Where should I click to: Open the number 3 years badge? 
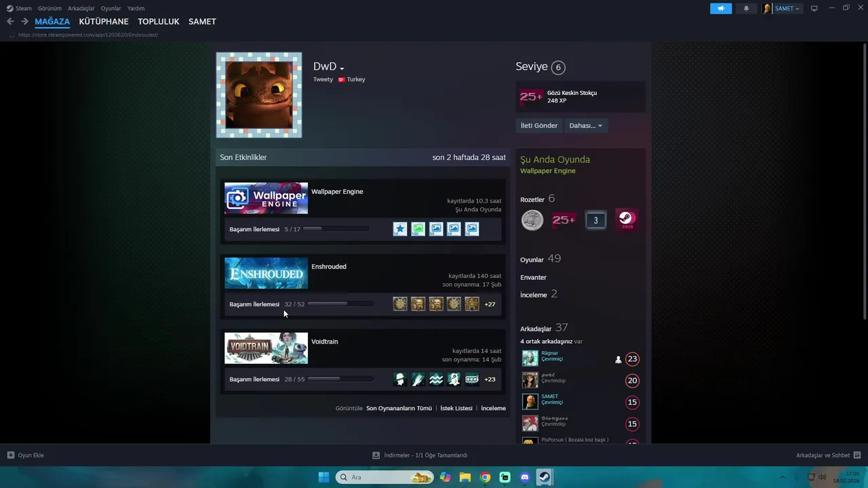click(595, 220)
